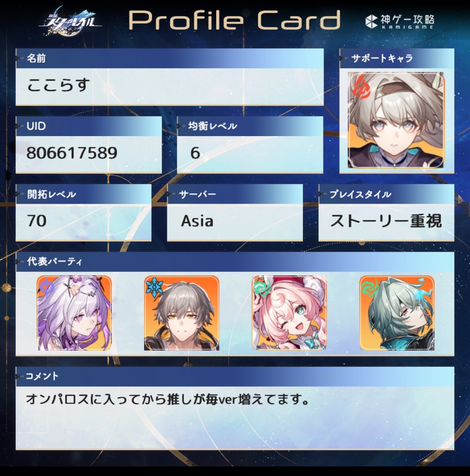Open the Kamigame logo link

pyautogui.click(x=400, y=22)
